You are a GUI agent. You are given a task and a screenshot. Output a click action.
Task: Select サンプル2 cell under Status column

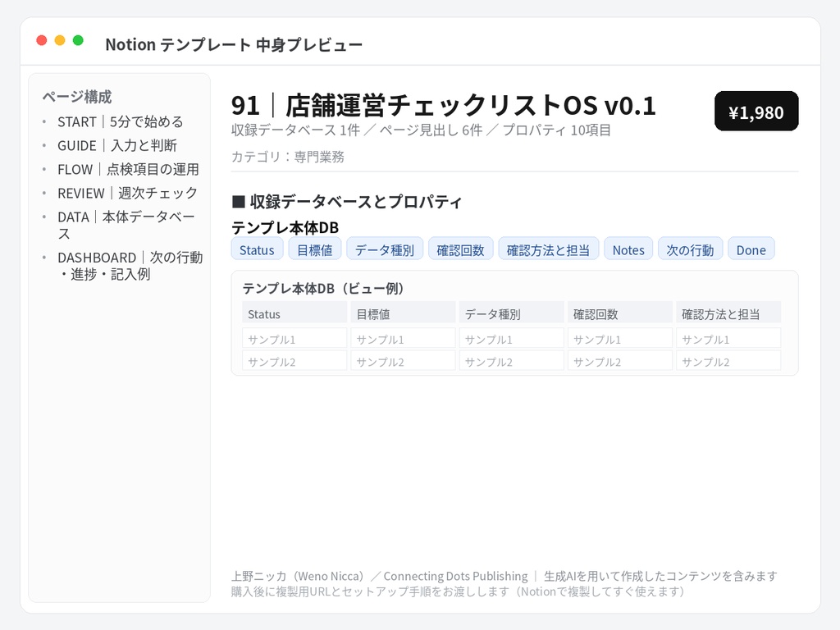[294, 361]
